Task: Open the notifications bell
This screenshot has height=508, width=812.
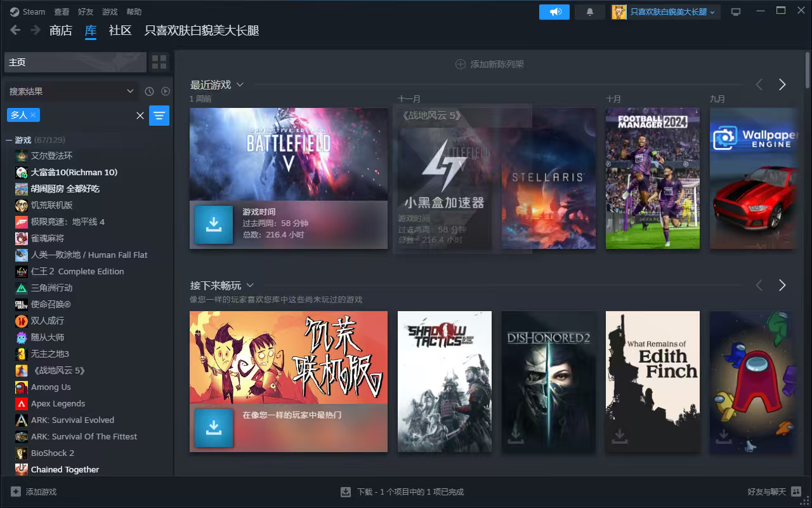Action: pyautogui.click(x=589, y=11)
